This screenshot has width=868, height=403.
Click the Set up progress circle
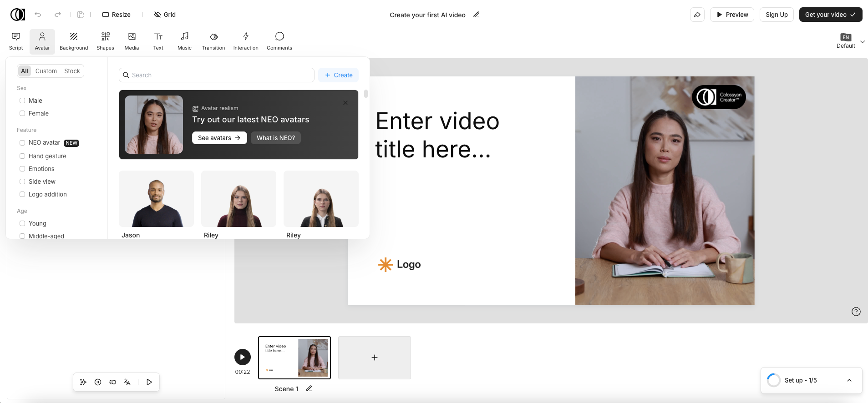(x=774, y=380)
